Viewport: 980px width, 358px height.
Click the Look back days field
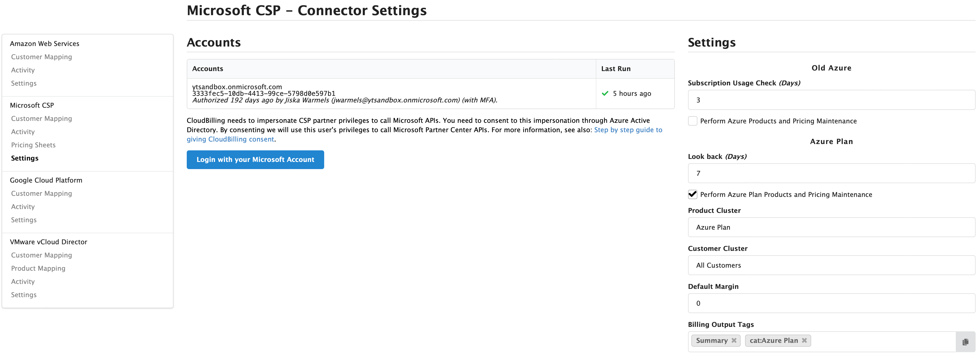coord(831,173)
